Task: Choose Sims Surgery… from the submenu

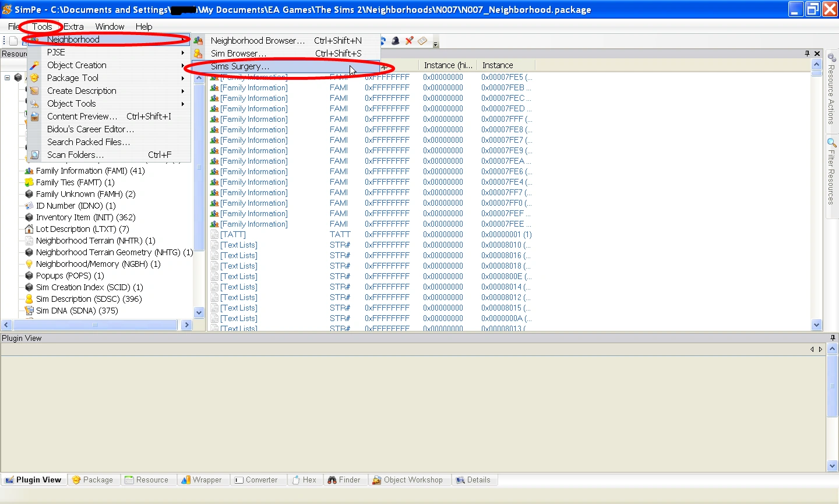Action: (x=286, y=66)
